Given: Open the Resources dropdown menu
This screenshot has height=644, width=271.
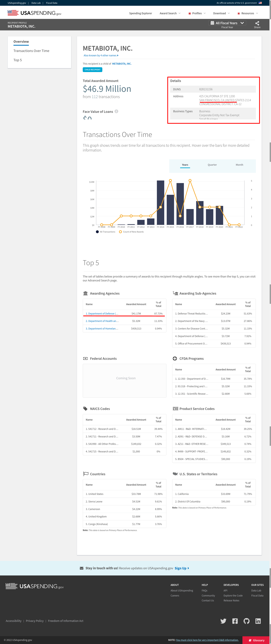Looking at the screenshot, I should tap(247, 13).
